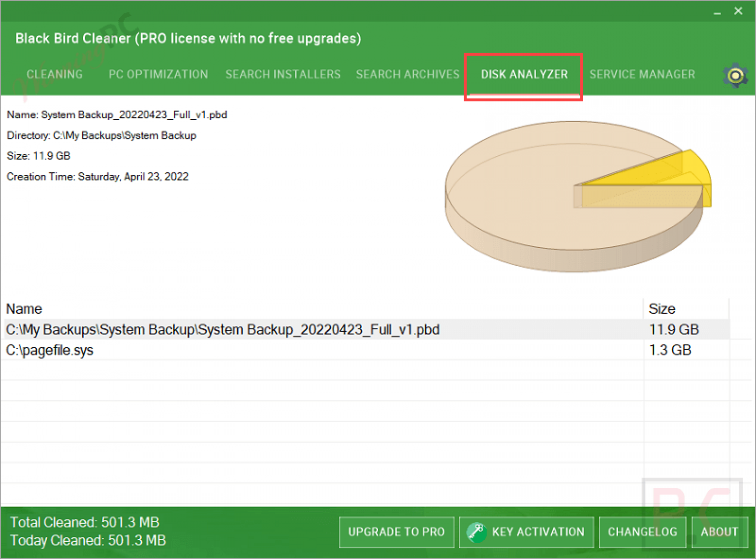756x559 pixels.
Task: Select the pagefile.sys row
Action: click(x=50, y=350)
